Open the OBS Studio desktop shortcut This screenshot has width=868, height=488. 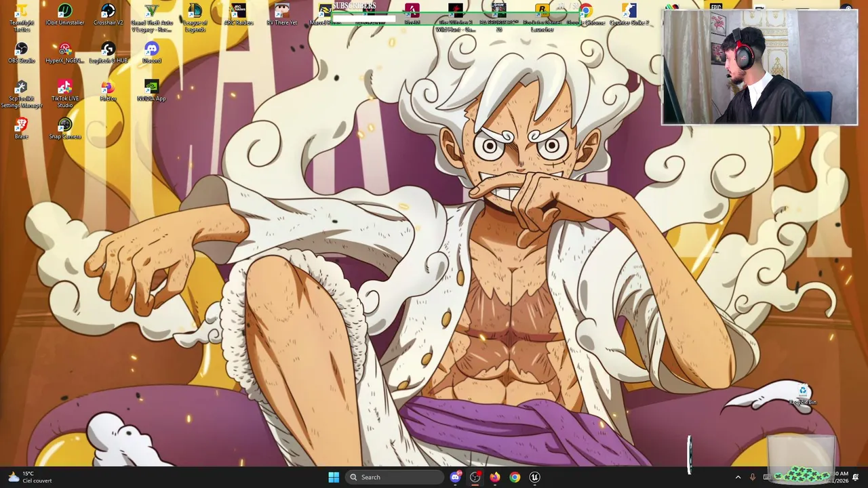point(22,54)
